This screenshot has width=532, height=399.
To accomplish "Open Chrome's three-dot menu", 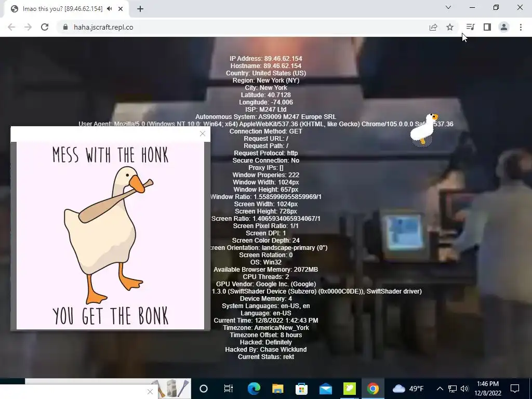I will [x=521, y=27].
